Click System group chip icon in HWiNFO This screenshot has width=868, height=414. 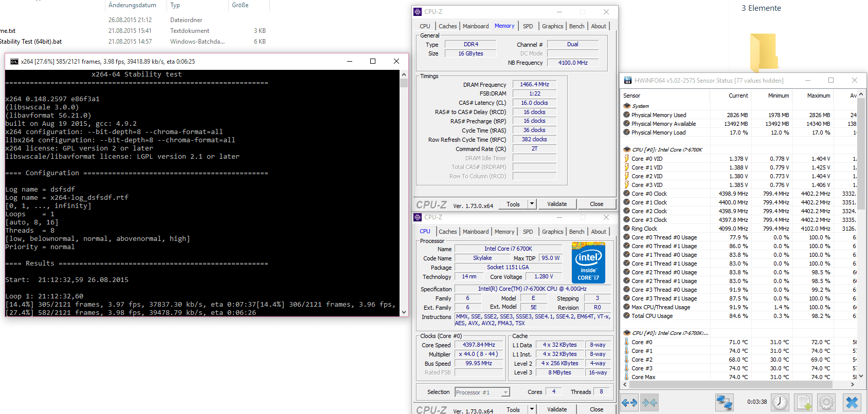(x=627, y=106)
